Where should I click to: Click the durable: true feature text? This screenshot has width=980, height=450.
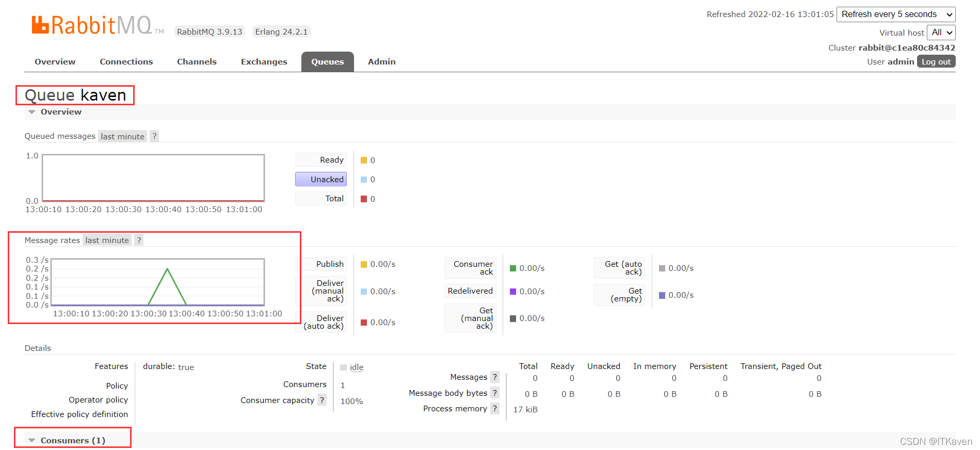pyautogui.click(x=168, y=367)
